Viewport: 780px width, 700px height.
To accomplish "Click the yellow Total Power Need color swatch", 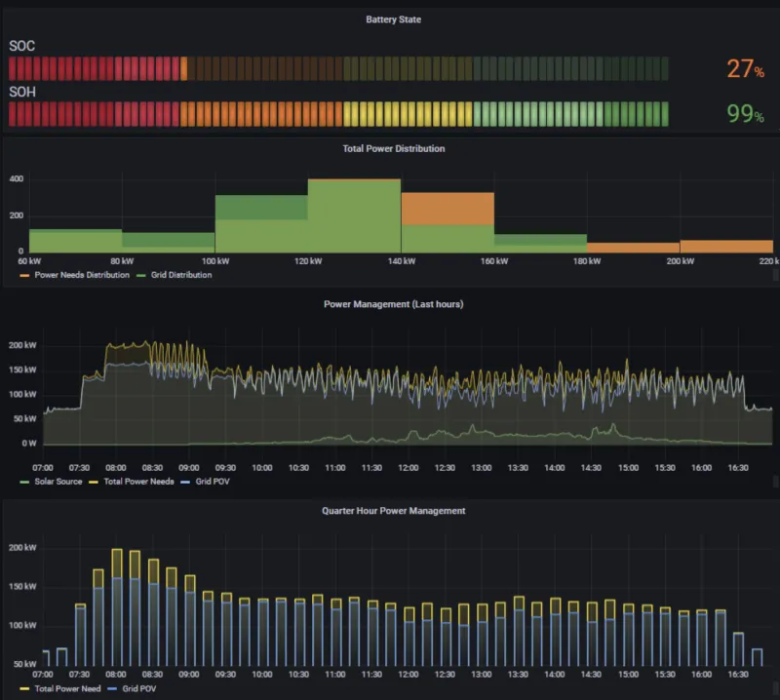I will click(x=24, y=689).
